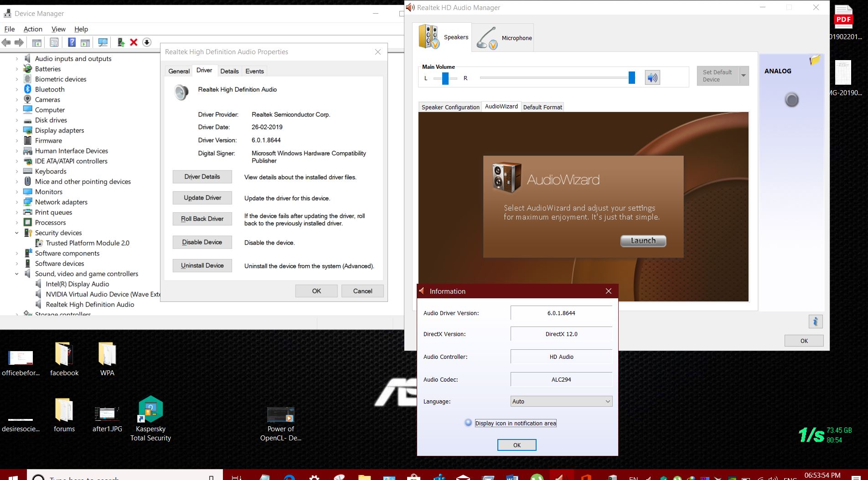
Task: Open the connector settings folder icon
Action: [815, 60]
